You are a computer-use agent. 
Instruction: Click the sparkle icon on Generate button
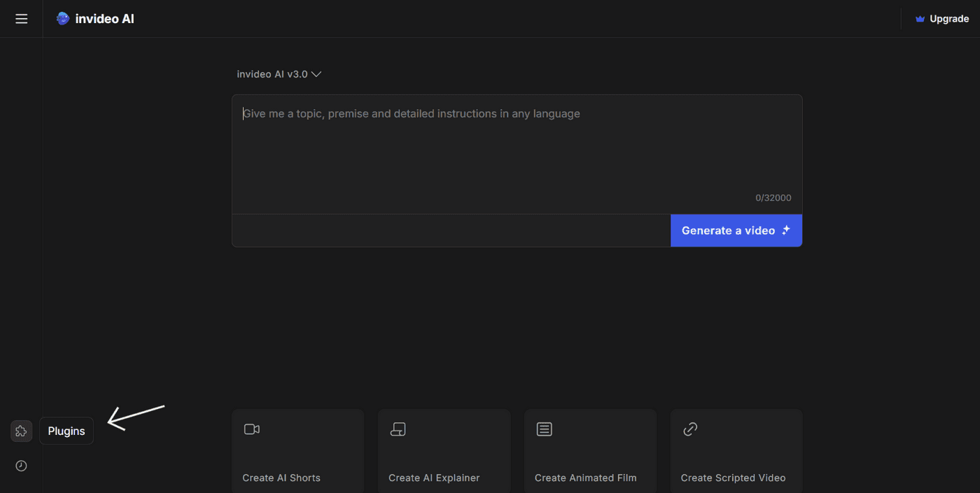coord(786,230)
